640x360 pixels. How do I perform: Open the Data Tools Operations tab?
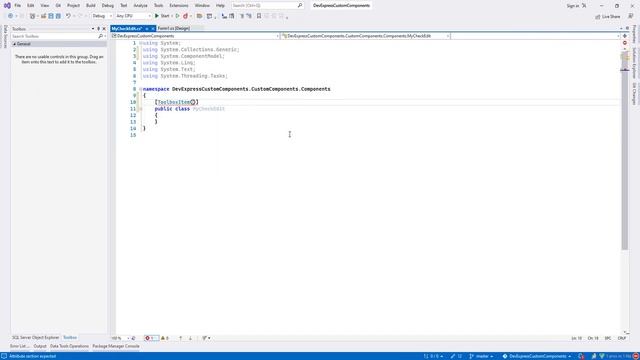coord(69,346)
